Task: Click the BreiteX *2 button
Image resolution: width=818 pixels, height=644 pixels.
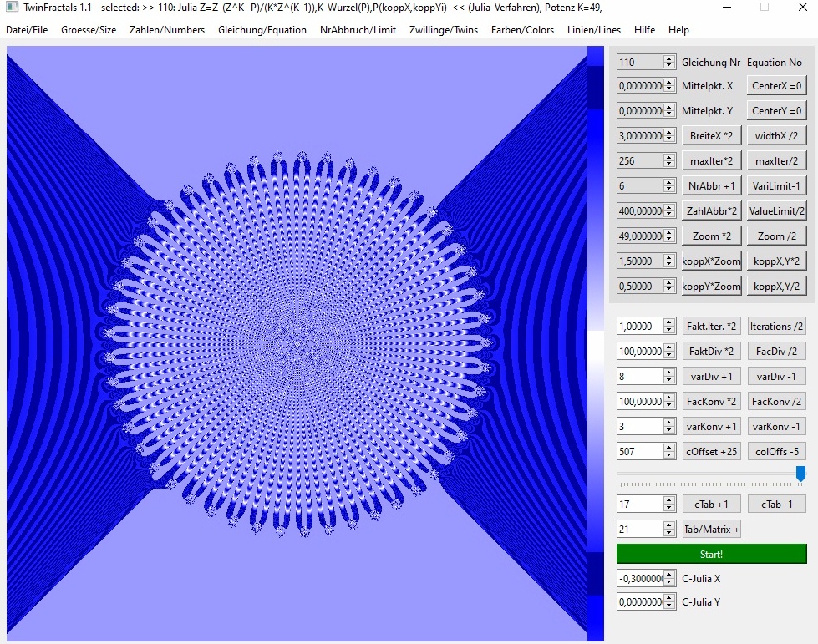Action: [x=712, y=135]
